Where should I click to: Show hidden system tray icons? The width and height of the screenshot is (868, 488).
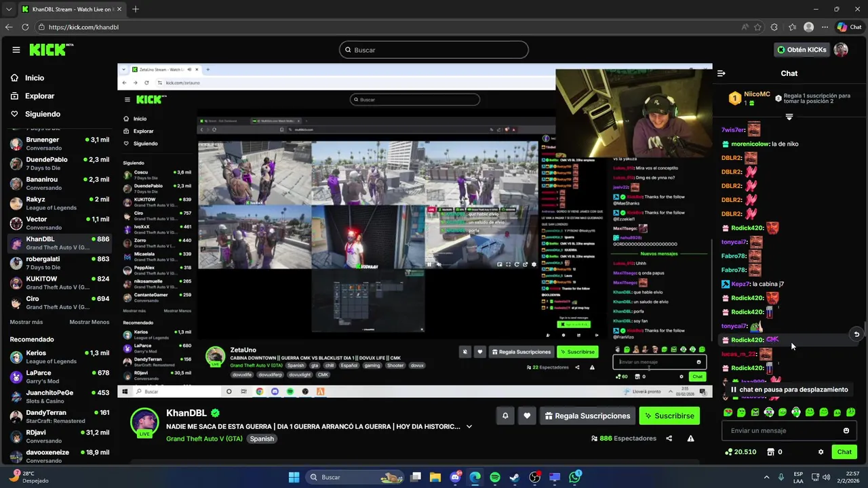(767, 477)
